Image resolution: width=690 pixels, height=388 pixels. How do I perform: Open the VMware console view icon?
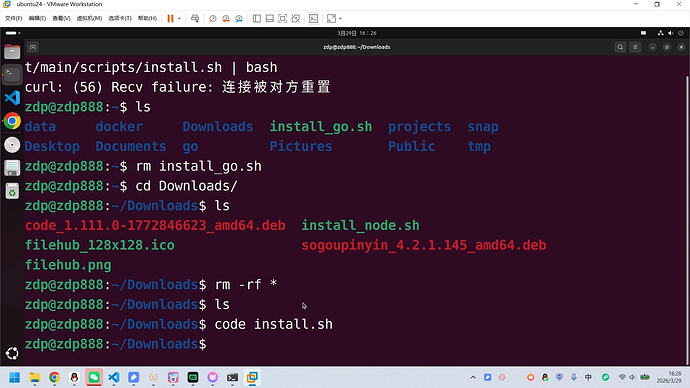[x=313, y=18]
